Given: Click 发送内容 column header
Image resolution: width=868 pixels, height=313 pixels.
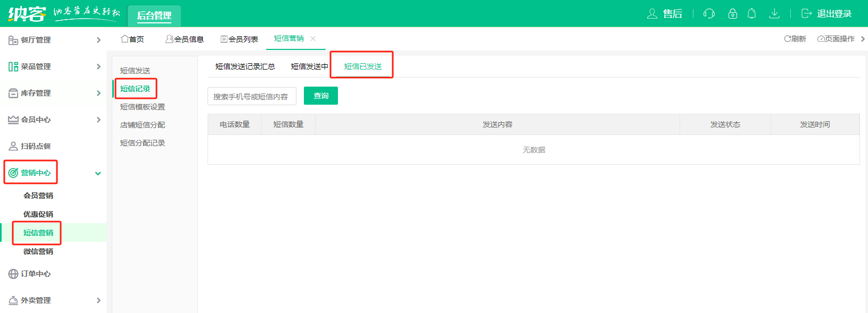Looking at the screenshot, I should 498,124.
